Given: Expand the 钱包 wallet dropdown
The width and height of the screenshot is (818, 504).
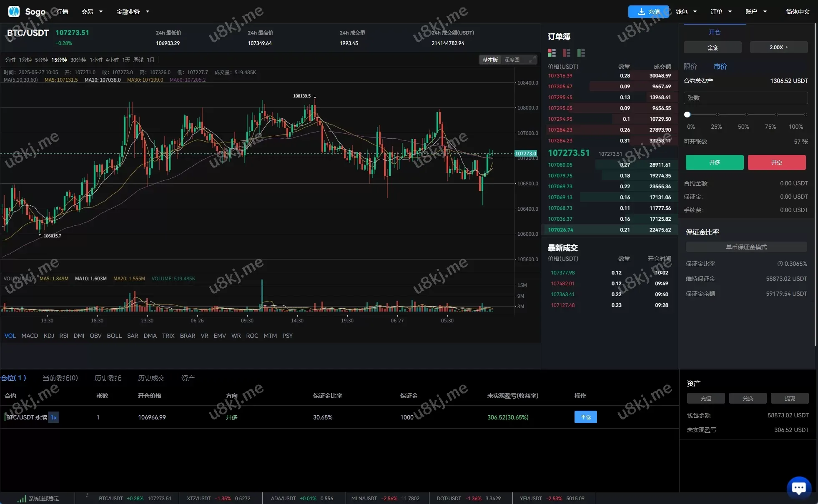Looking at the screenshot, I should tap(686, 12).
